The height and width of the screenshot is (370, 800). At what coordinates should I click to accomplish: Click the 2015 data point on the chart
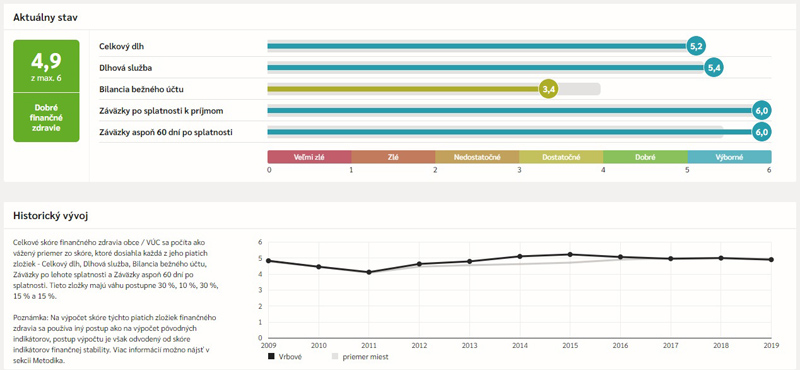570,254
